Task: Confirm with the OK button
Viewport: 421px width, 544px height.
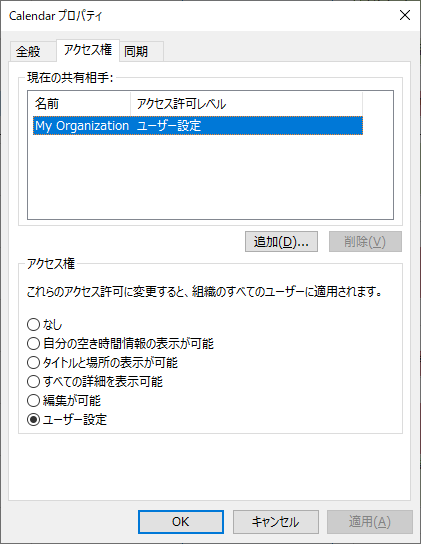Action: coord(181,522)
